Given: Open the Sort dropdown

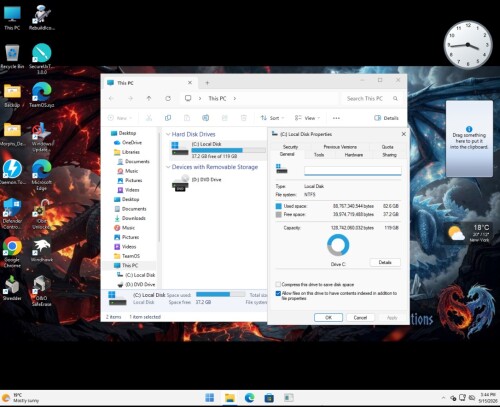Looking at the screenshot, I should (273, 118).
